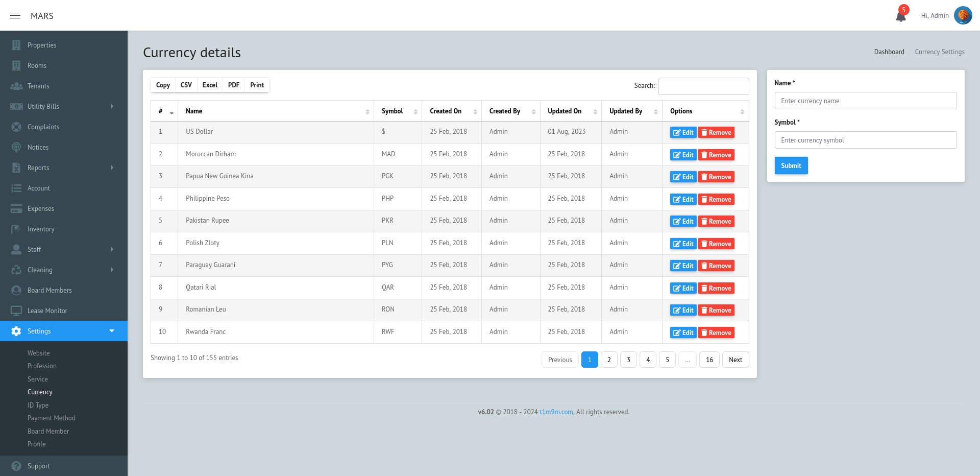Sort the table by Name column
The width and height of the screenshot is (980, 476).
click(x=276, y=111)
